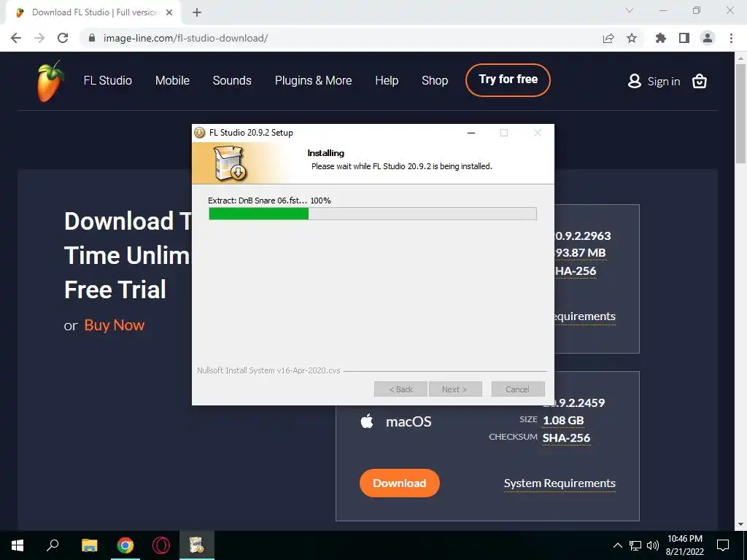Open network status tray icon
This screenshot has height=560, width=747.
[x=635, y=545]
